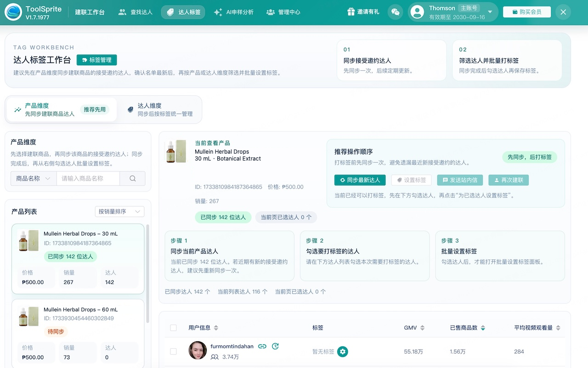The image size is (588, 368).
Task: Open the 商品名称 search type dropdown
Action: coord(34,178)
